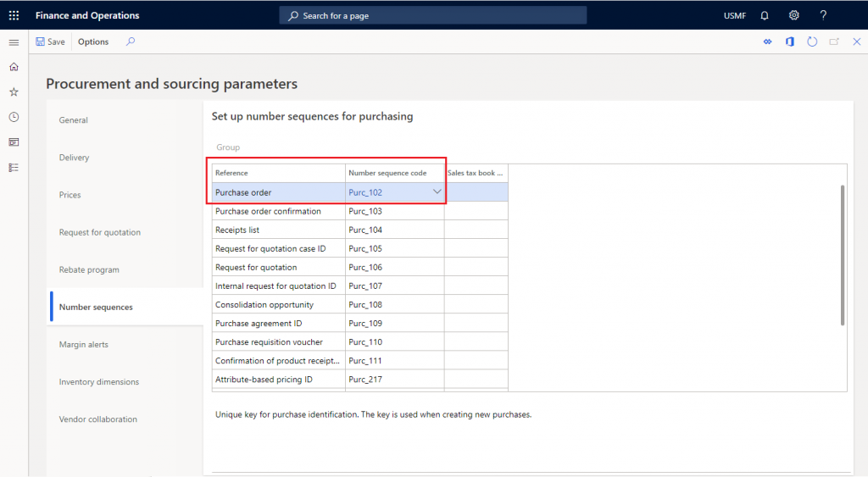Switch to the General tab

(x=73, y=120)
